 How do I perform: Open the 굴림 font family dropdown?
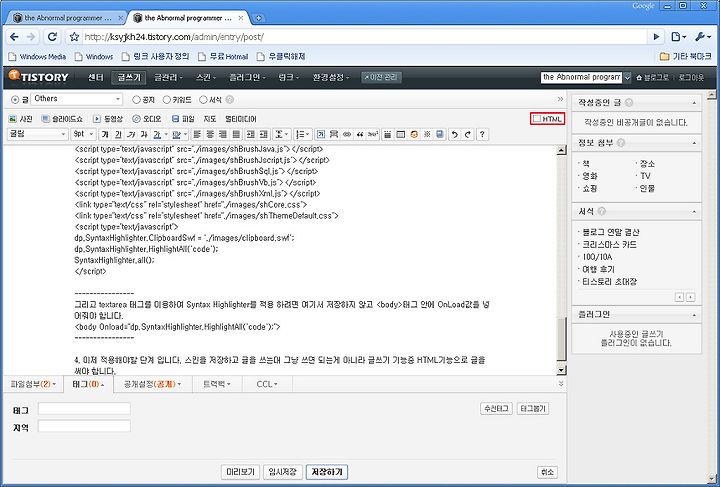click(38, 134)
